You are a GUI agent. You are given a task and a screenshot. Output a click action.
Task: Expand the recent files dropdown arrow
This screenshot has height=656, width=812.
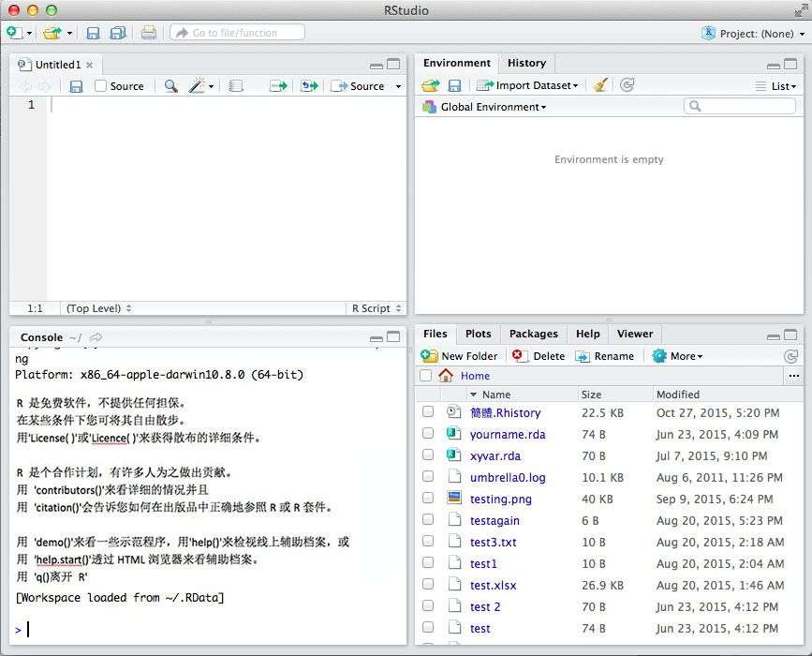pos(69,33)
